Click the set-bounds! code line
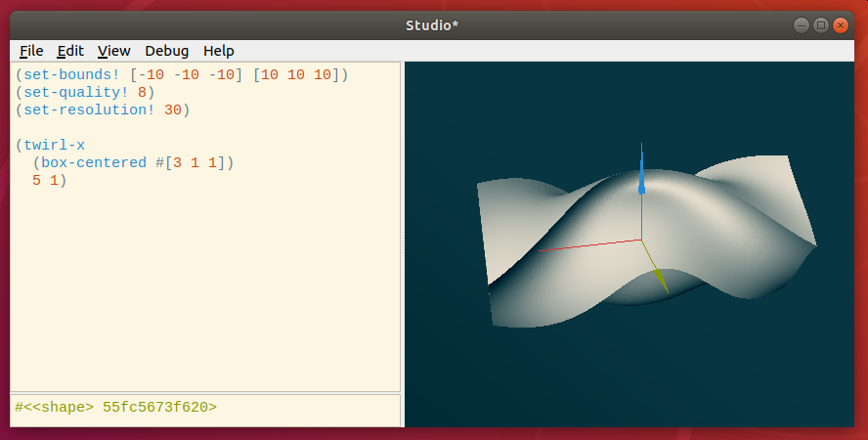 point(182,74)
